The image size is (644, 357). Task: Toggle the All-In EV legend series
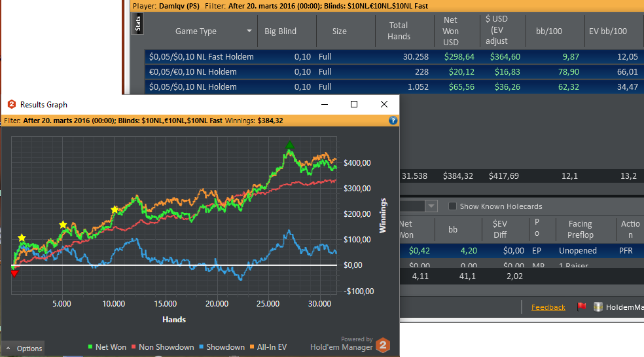(x=268, y=347)
